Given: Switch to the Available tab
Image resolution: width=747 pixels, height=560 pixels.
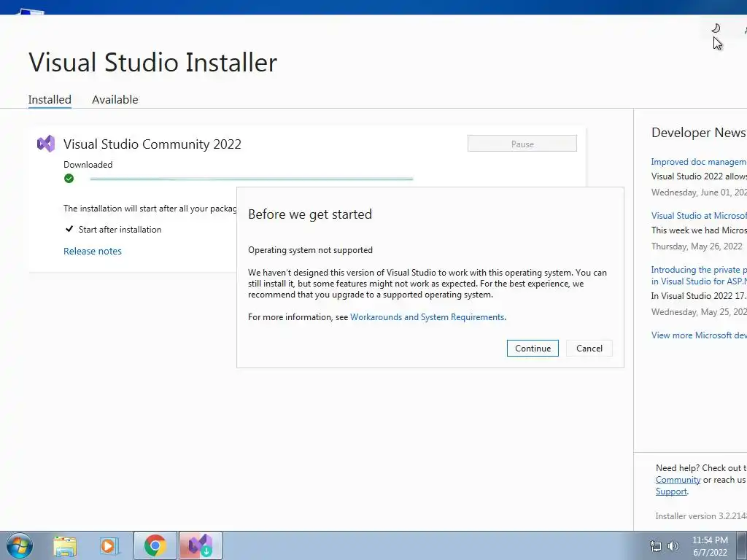Looking at the screenshot, I should pos(115,99).
